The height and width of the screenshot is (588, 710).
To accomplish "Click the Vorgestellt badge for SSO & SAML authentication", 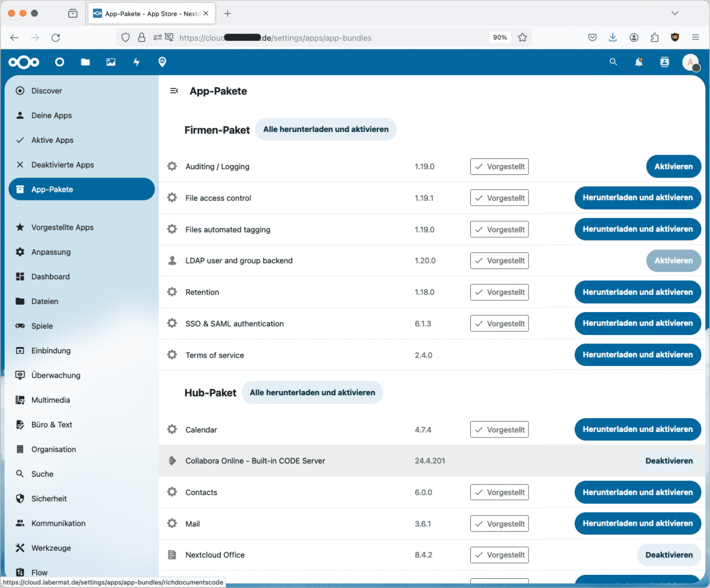I will pyautogui.click(x=499, y=323).
